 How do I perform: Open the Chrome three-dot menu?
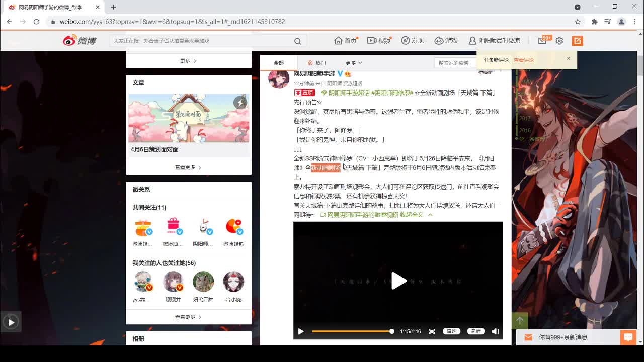pos(634,22)
